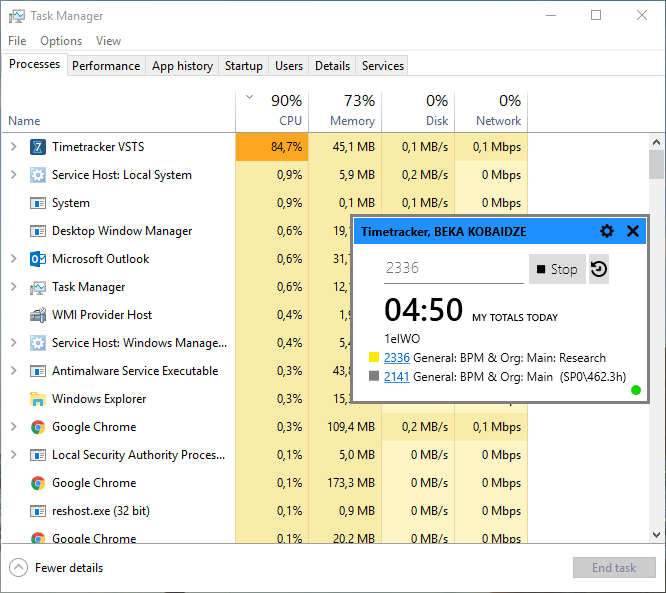666x593 pixels.
Task: Click the Timetracker history clock icon
Action: (599, 269)
